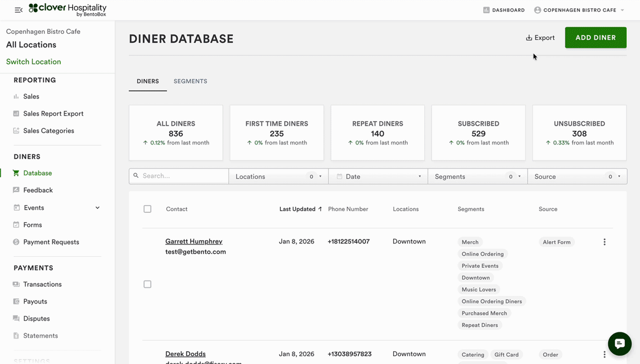Click the Payment Requests dollar icon

click(16, 242)
